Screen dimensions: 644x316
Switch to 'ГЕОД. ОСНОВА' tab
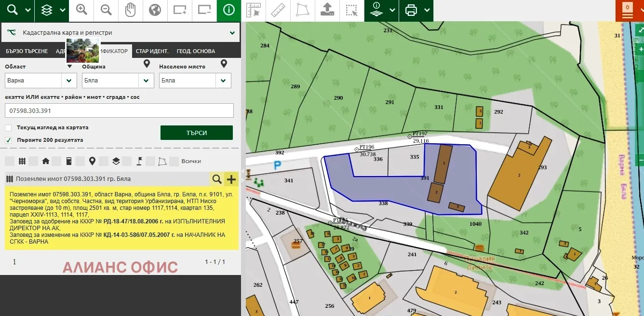[196, 51]
